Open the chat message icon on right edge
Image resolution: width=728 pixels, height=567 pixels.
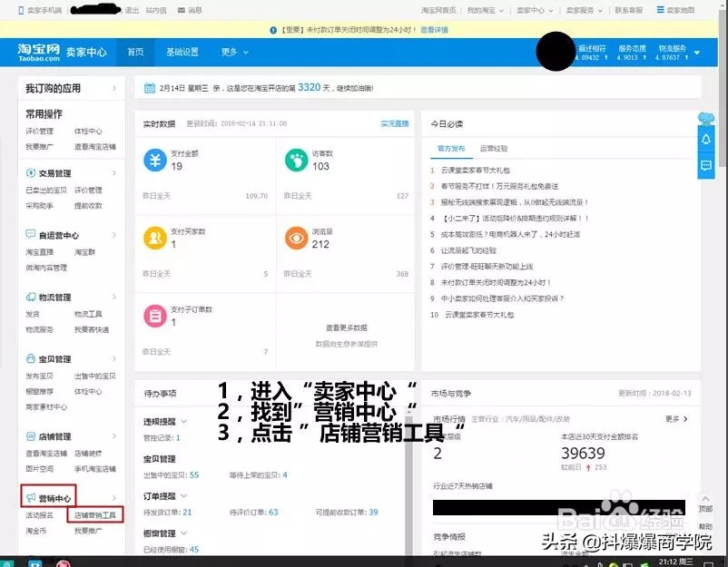pos(707,164)
